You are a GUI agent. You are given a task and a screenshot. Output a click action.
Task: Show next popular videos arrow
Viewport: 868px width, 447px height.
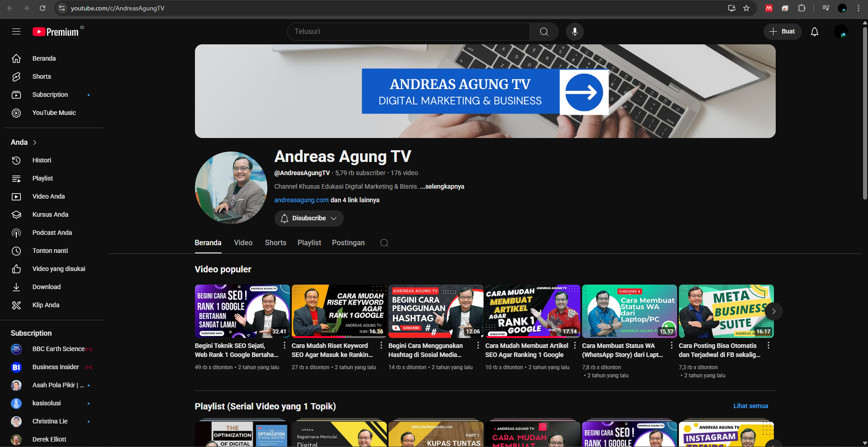(773, 311)
